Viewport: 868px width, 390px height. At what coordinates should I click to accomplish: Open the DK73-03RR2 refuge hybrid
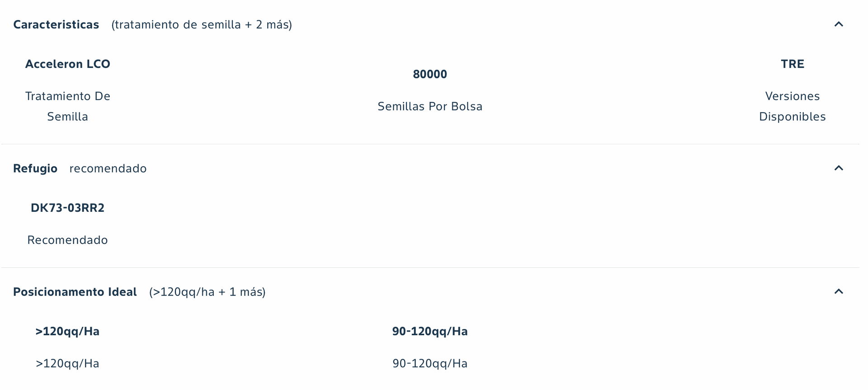tap(68, 208)
